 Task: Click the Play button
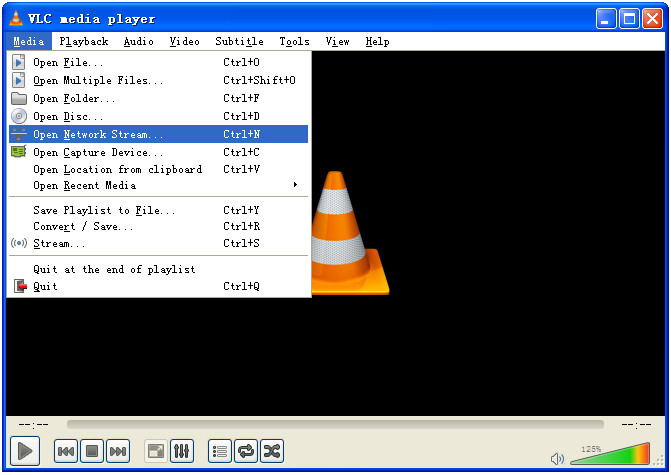[x=25, y=451]
